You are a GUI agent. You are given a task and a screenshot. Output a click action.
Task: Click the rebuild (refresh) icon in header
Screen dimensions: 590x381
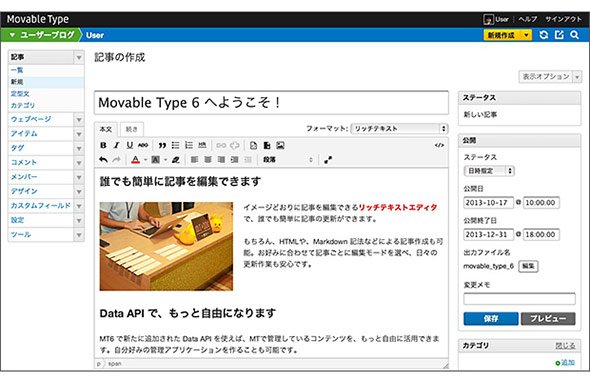(543, 35)
